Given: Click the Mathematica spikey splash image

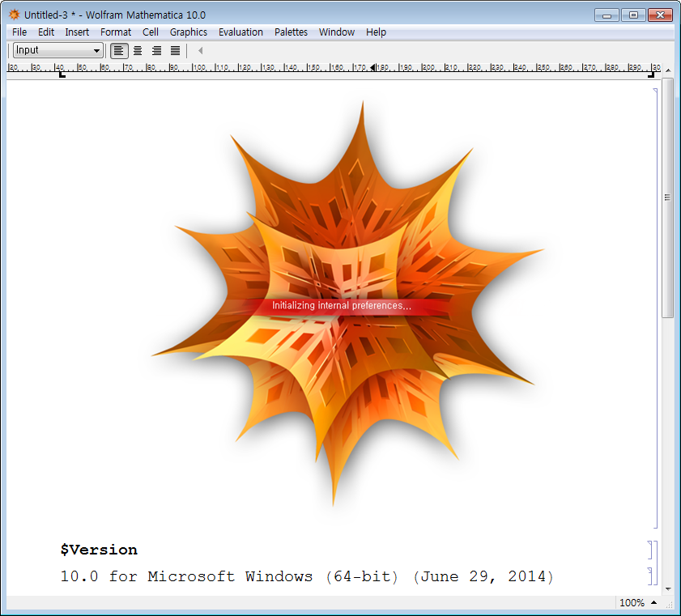Looking at the screenshot, I should (x=347, y=303).
